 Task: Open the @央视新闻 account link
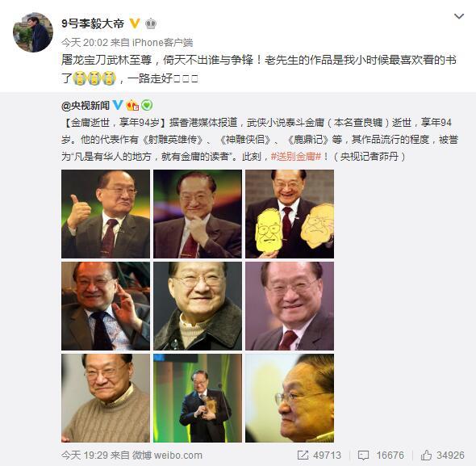[86, 106]
